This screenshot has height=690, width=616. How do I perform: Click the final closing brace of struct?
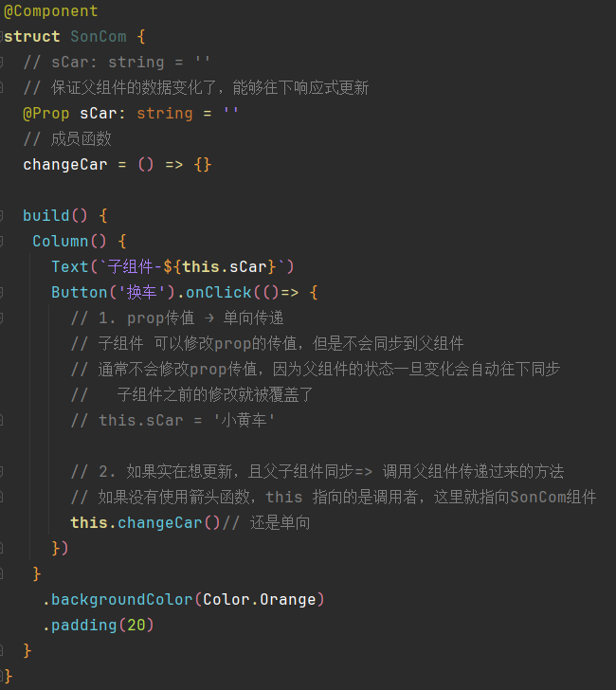[x=8, y=676]
